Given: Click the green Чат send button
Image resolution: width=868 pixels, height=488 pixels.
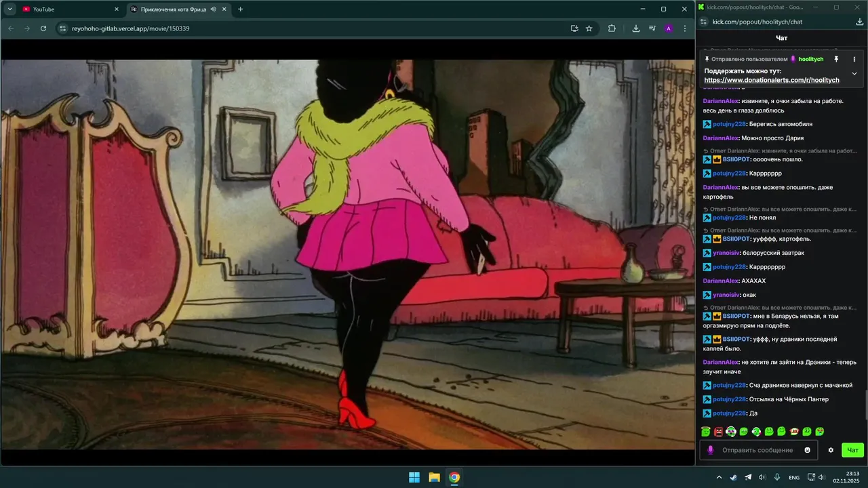Looking at the screenshot, I should point(852,450).
